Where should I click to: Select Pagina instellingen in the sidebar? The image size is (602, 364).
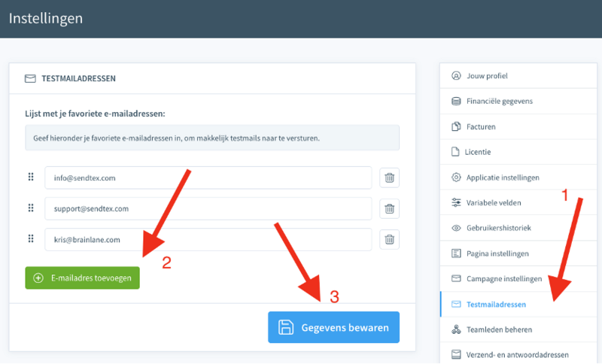coord(497,253)
